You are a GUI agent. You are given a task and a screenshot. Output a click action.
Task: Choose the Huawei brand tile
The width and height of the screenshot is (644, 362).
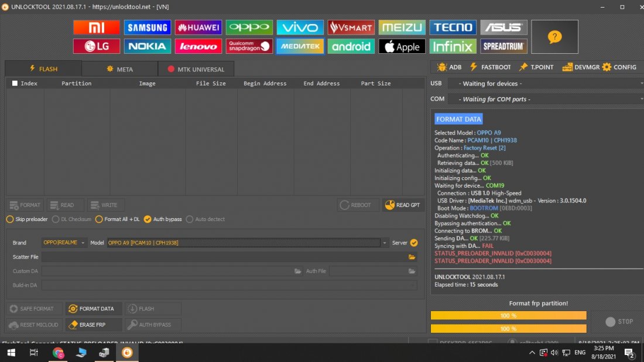pos(198,27)
